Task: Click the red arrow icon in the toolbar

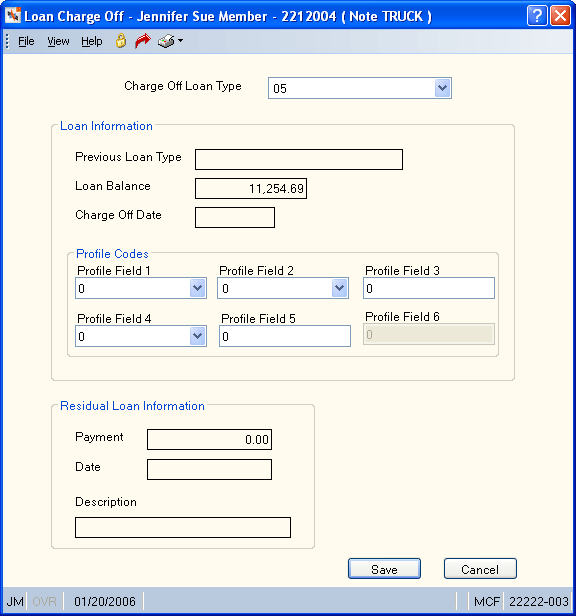Action: (143, 40)
